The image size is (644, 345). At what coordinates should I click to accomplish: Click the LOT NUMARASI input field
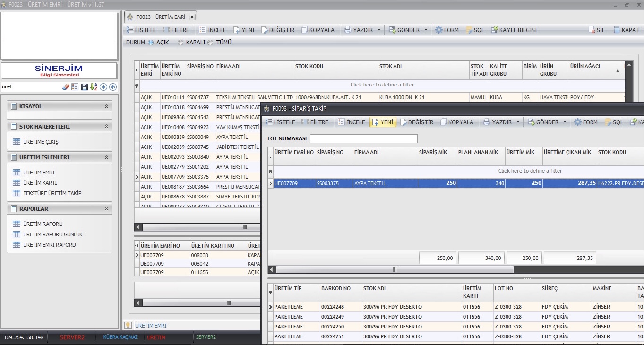[364, 139]
